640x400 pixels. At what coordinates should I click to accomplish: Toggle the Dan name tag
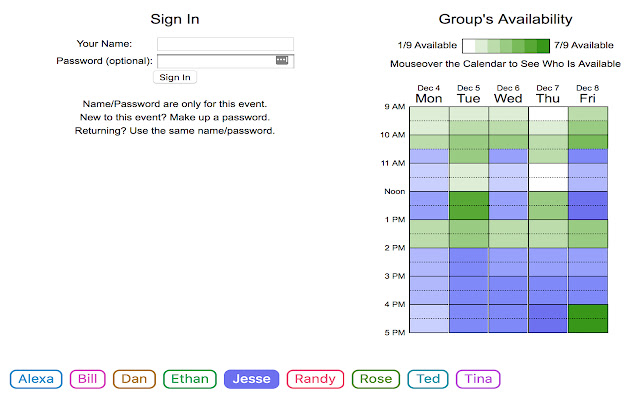(x=134, y=379)
